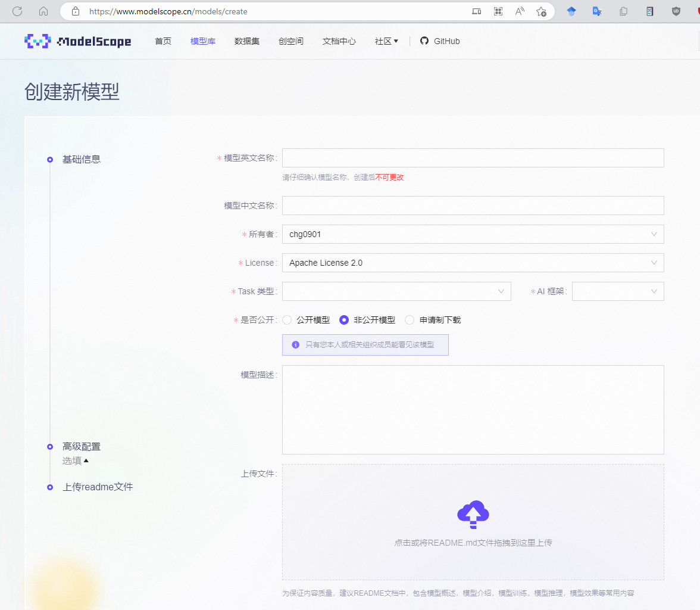Open the License dropdown
This screenshot has width=700, height=610.
(473, 263)
